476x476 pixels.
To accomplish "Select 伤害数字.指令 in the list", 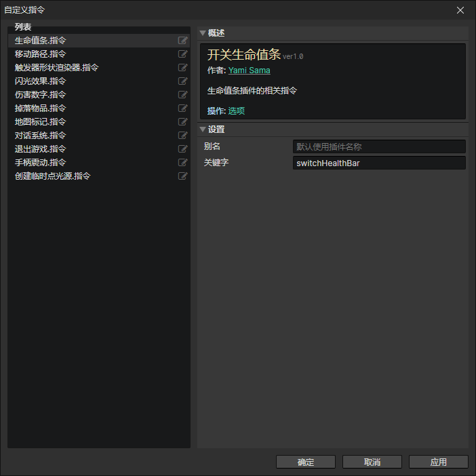I will coord(99,95).
